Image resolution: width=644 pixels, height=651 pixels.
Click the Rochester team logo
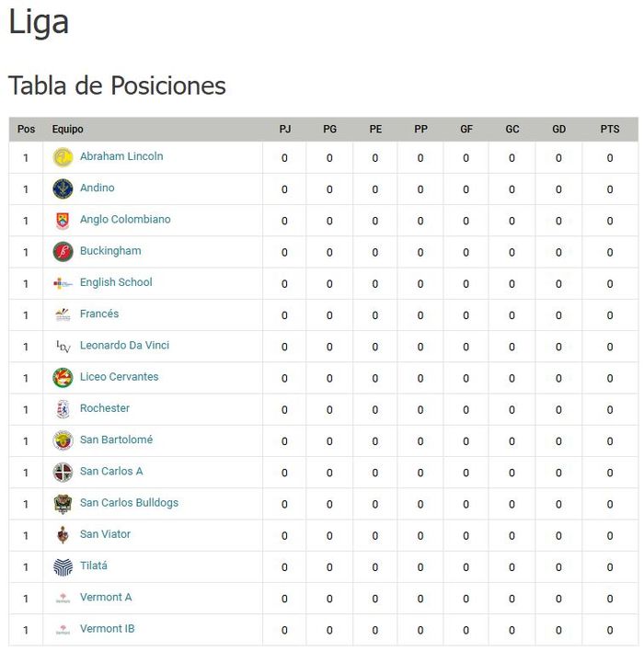pyautogui.click(x=63, y=409)
